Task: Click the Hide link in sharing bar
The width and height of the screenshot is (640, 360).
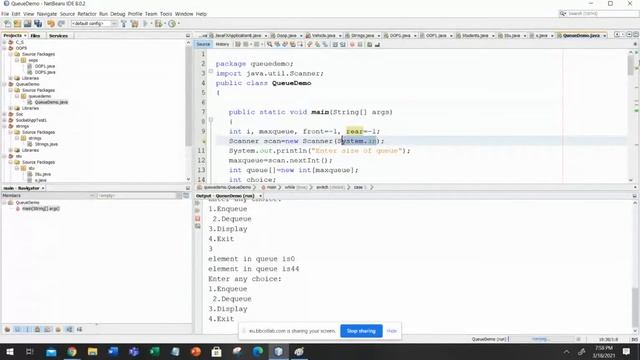Action: point(391,331)
